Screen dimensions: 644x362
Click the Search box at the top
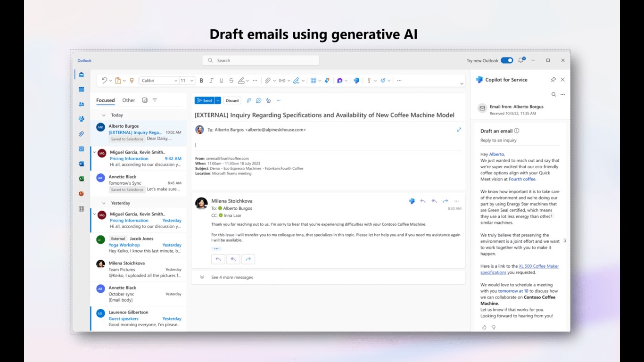261,60
